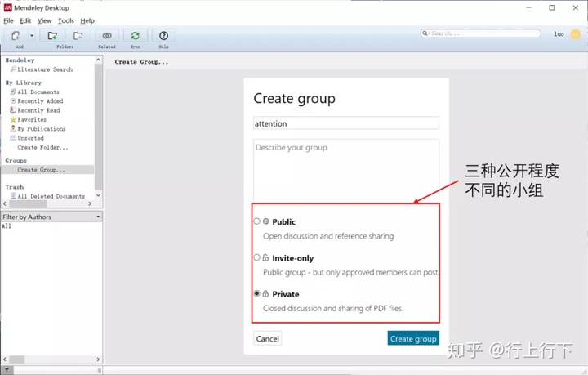The height and width of the screenshot is (375, 588).
Task: Click the open padlock icon beside Invite-only
Action: click(x=265, y=257)
